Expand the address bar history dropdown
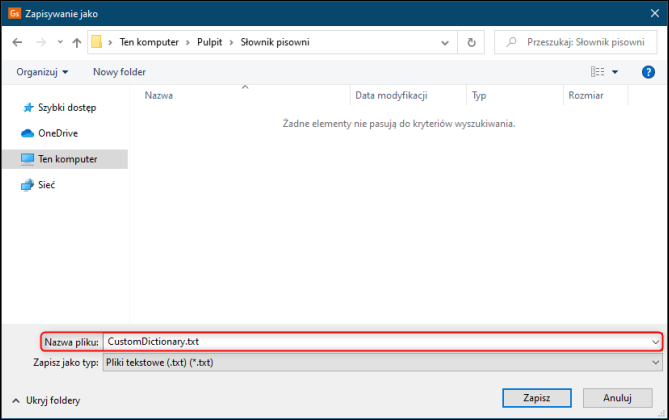 (445, 42)
